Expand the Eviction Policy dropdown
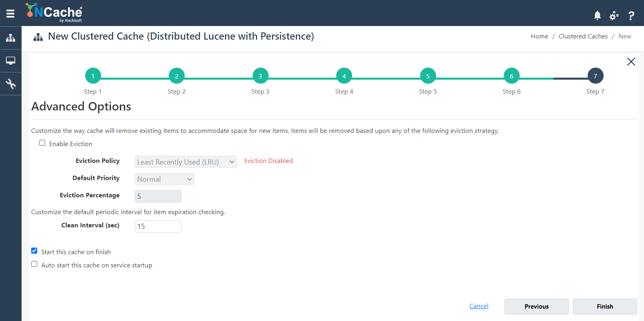644x321 pixels. pyautogui.click(x=185, y=162)
